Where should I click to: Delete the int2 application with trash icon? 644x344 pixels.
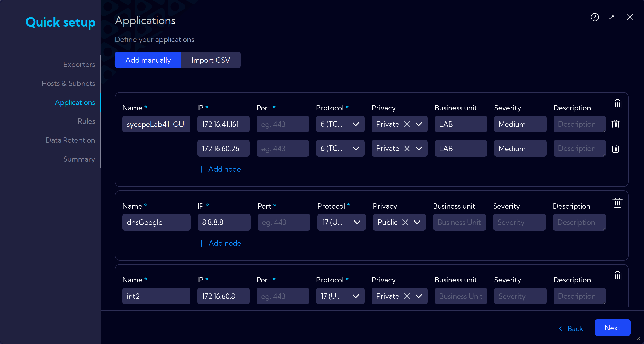(x=617, y=276)
